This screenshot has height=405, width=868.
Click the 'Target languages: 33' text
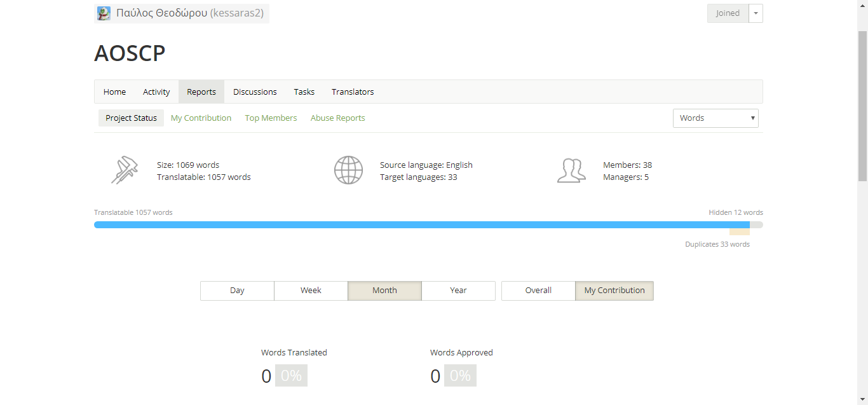[419, 177]
